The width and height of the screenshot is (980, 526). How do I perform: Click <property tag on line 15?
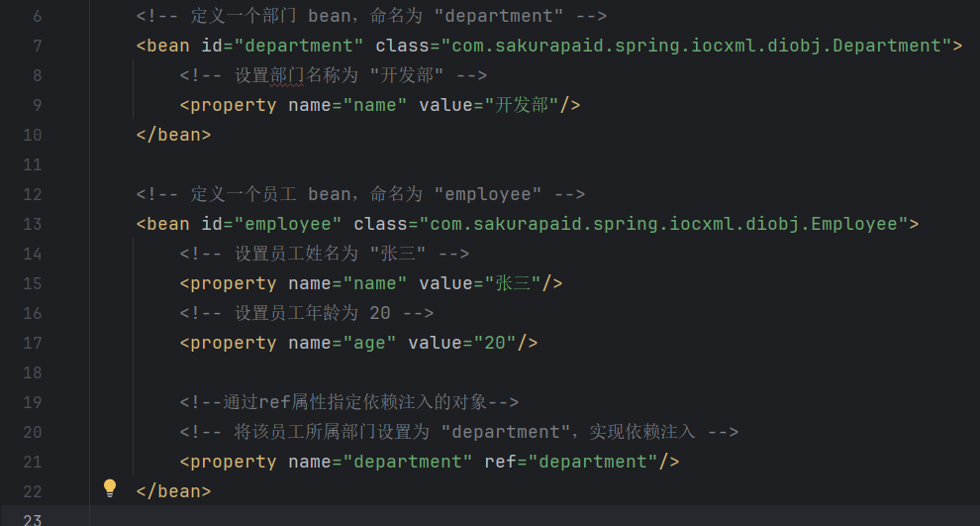[x=228, y=283]
